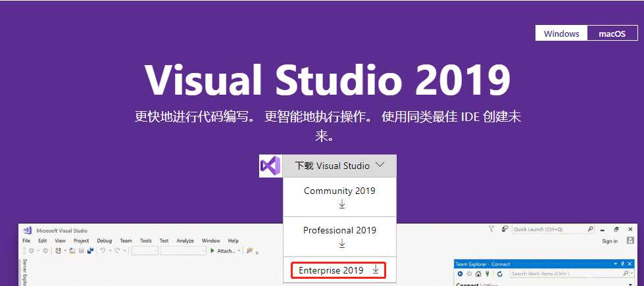Click the notifications filter flag icon

491,229
